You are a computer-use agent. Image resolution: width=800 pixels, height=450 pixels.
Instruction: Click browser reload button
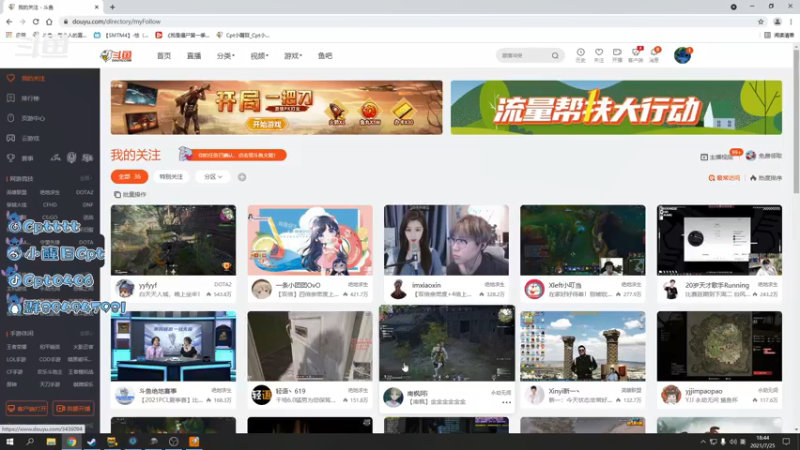(36, 21)
